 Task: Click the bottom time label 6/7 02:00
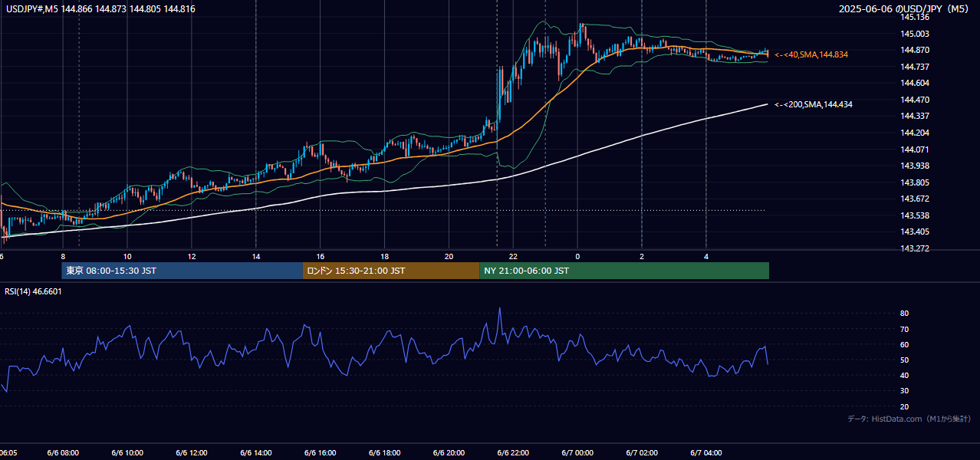click(642, 453)
